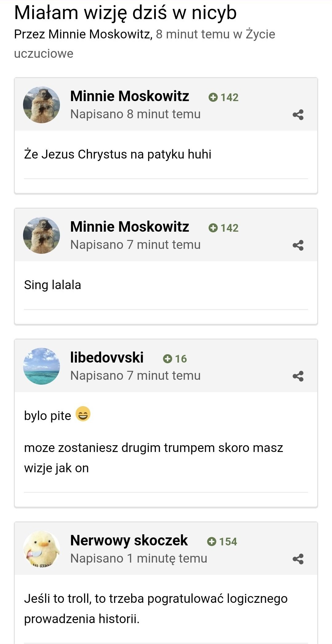Open libedovvski's ocean avatar
332x644 pixels.
[41, 366]
